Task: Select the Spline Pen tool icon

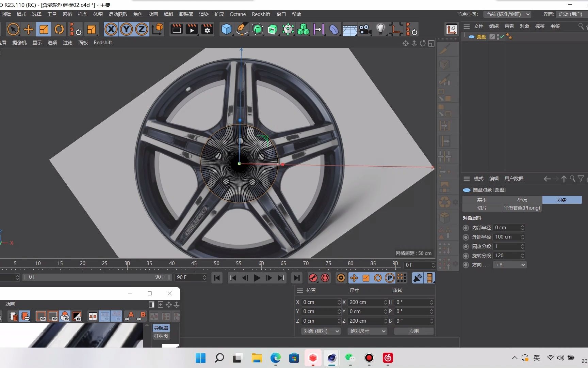Action: (242, 29)
